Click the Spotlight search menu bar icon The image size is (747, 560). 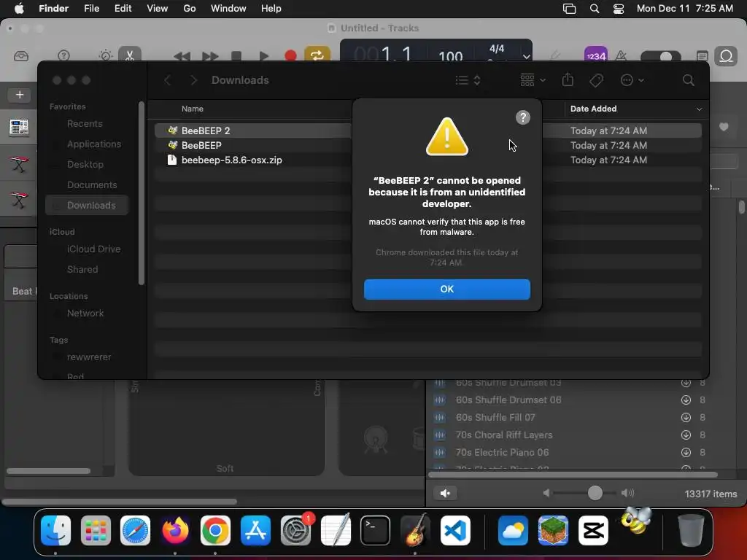pyautogui.click(x=594, y=9)
